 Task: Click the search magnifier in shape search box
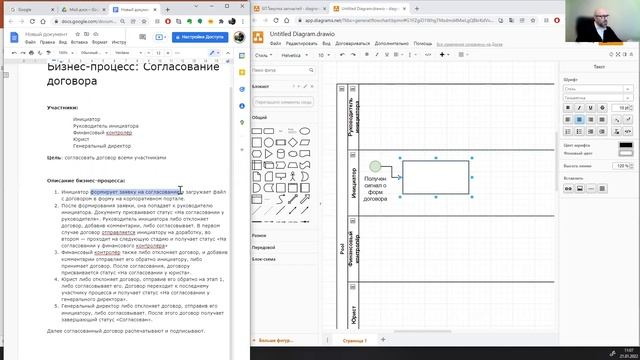311,70
